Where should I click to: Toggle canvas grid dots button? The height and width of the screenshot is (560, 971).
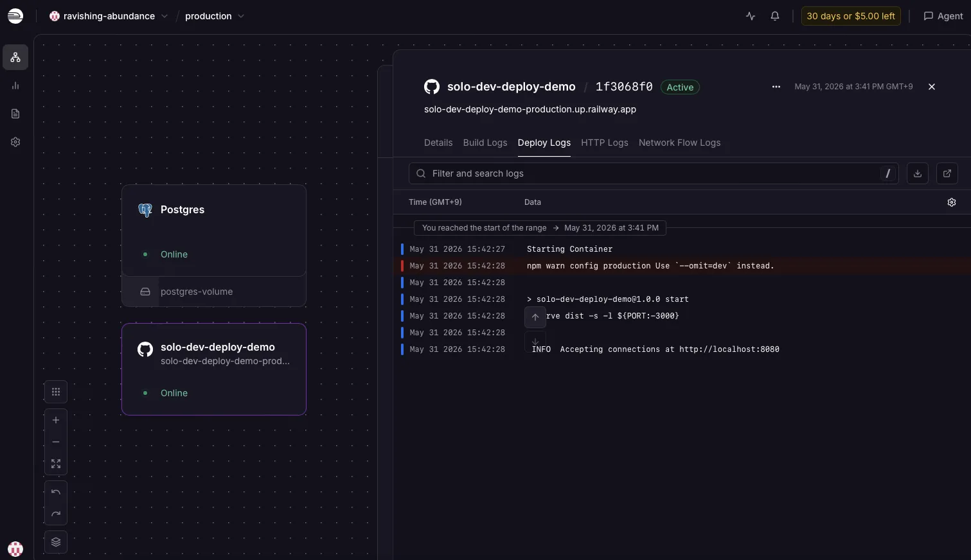click(x=56, y=392)
